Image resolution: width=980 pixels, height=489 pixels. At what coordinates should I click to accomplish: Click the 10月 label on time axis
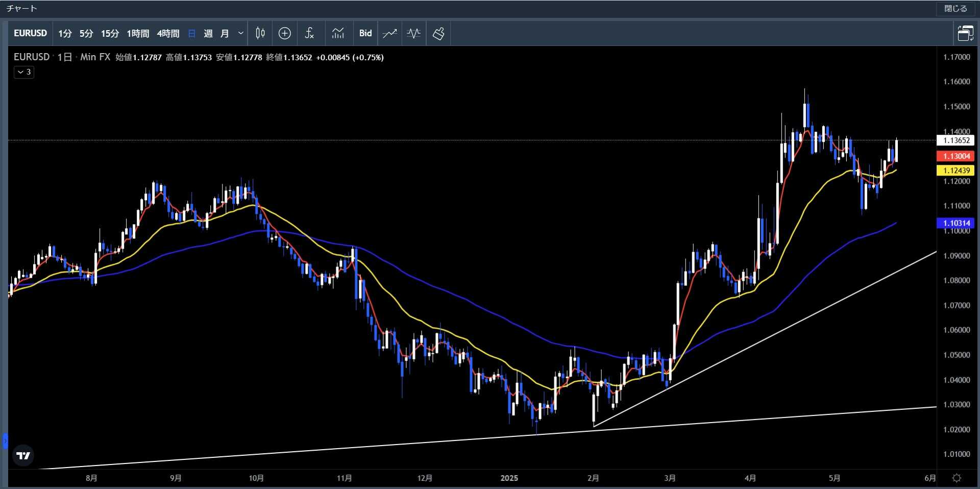(256, 478)
